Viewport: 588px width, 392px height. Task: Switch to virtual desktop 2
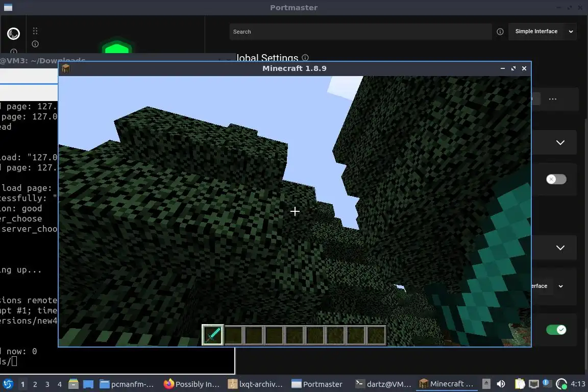point(35,384)
